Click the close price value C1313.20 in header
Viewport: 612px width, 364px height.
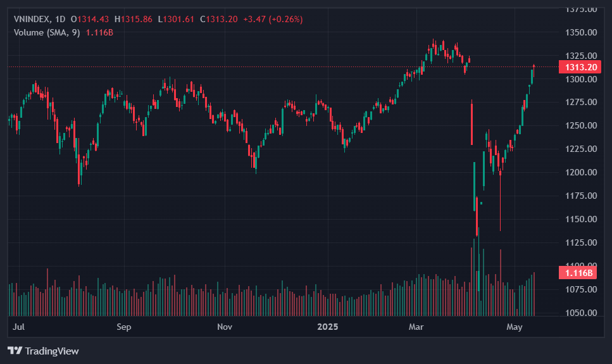click(x=218, y=19)
